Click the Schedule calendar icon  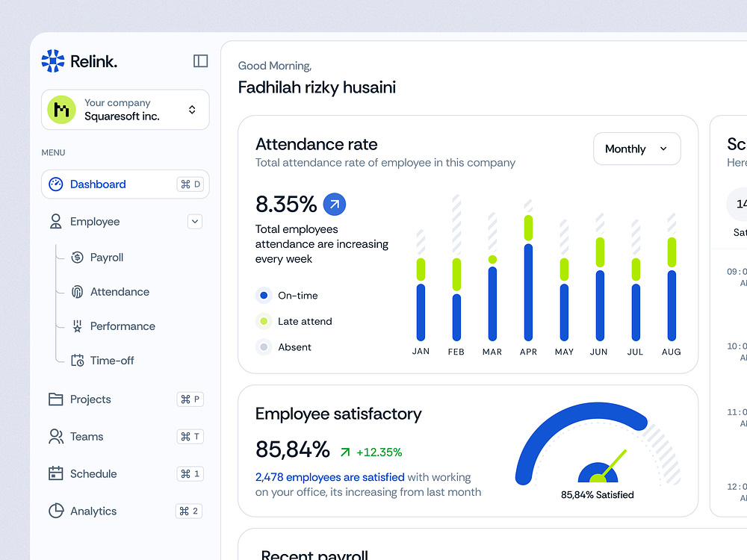[x=55, y=473]
